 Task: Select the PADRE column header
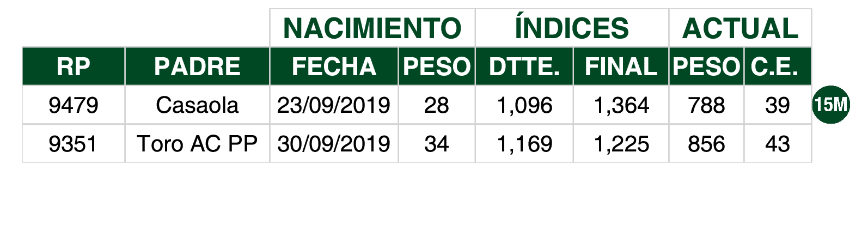click(197, 66)
